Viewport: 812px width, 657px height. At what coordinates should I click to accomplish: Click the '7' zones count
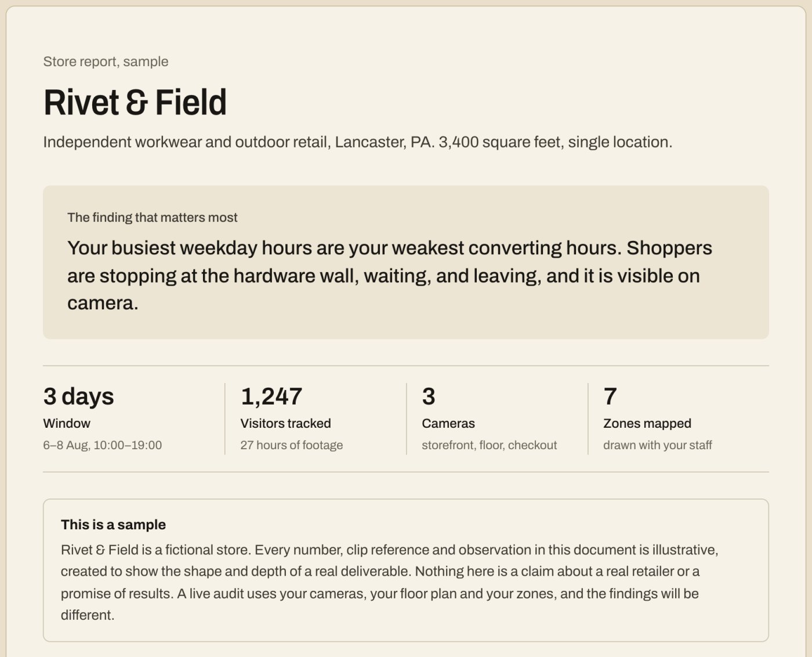point(610,396)
